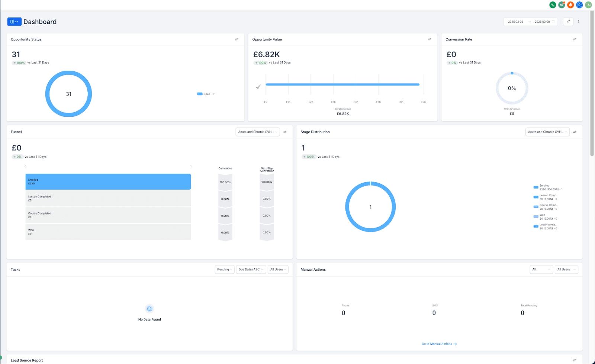Open the Lead Source Report filter icon
The height and width of the screenshot is (364, 595).
point(575,360)
